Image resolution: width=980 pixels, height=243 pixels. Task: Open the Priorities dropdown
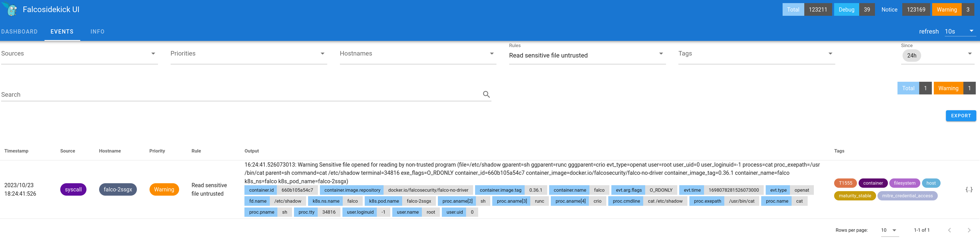click(248, 54)
